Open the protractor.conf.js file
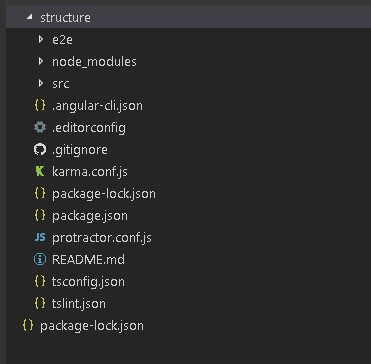 pyautogui.click(x=102, y=238)
